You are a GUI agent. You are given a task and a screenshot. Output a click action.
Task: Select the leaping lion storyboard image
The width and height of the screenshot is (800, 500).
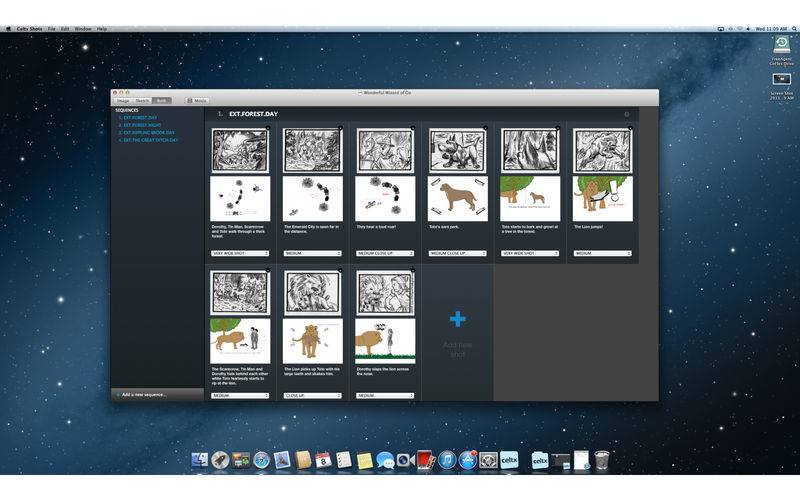pos(602,151)
